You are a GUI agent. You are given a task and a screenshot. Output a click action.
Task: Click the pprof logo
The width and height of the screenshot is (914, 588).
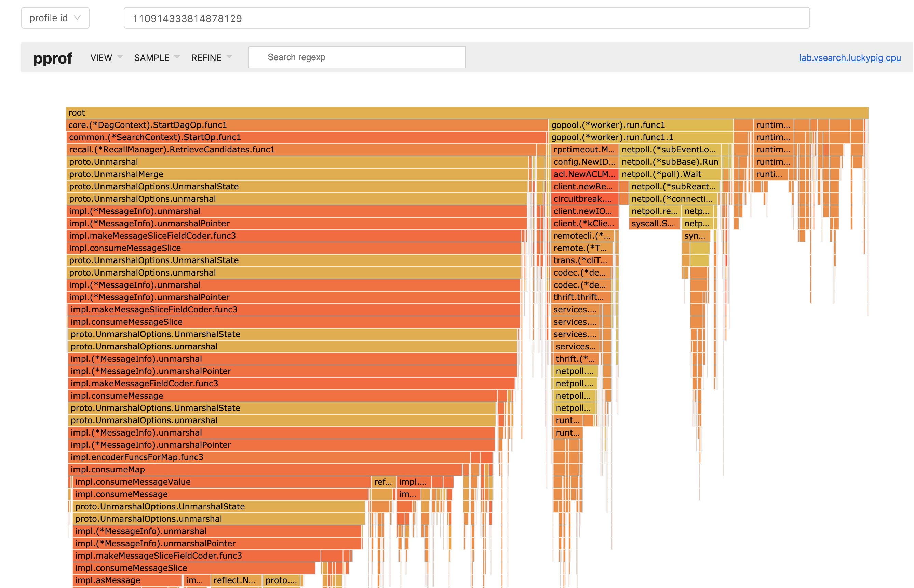[53, 58]
